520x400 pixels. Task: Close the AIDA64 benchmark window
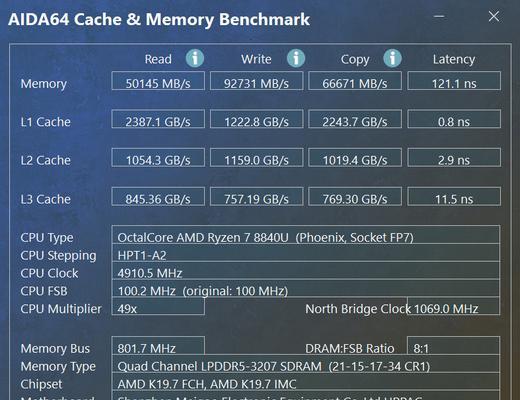[x=494, y=16]
